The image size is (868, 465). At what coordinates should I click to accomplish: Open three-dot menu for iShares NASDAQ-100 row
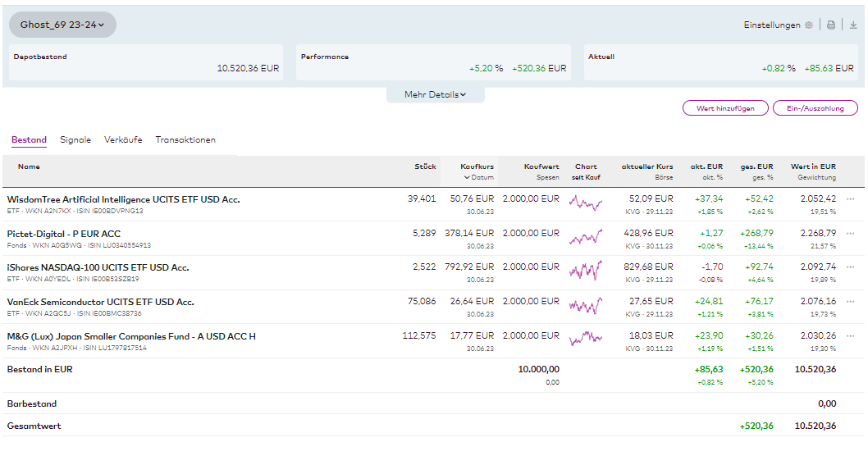point(851,267)
